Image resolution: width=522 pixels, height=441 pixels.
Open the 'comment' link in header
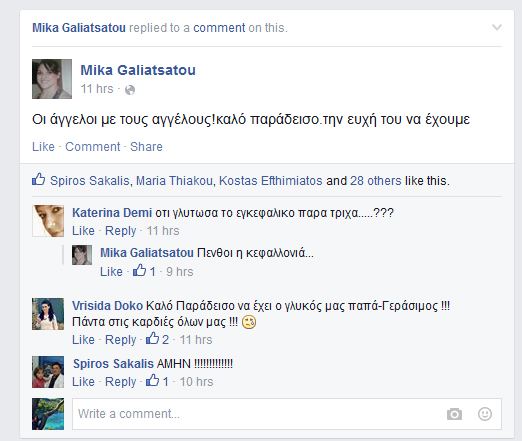[x=219, y=28]
